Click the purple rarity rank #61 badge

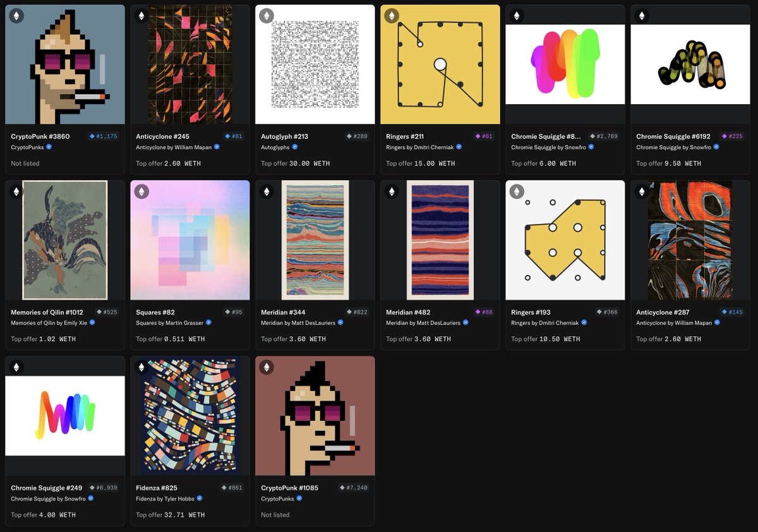pyautogui.click(x=484, y=136)
